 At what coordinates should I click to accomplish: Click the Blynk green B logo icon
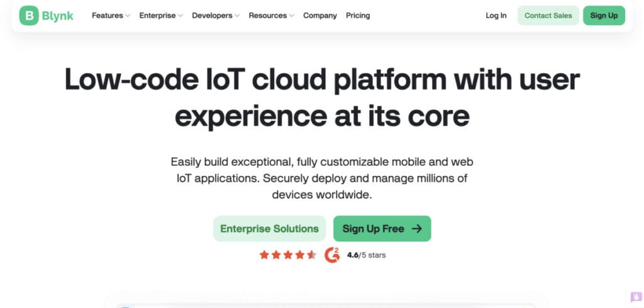[x=29, y=16]
